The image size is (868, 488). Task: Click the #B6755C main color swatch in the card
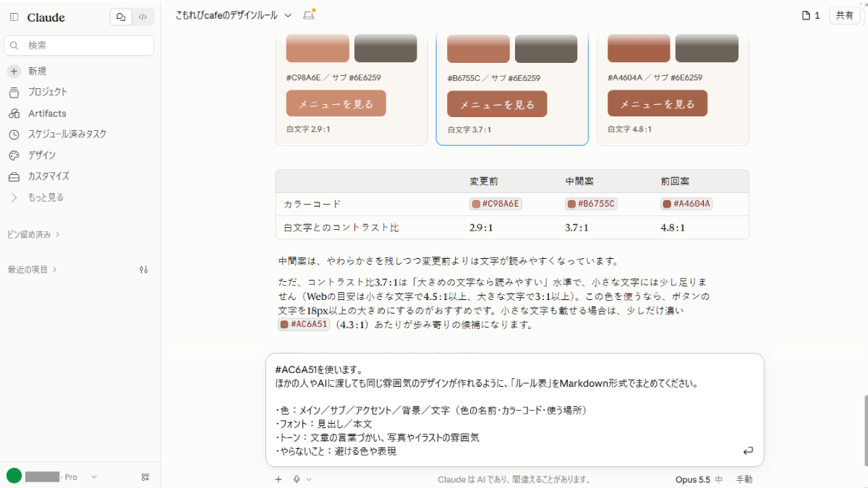478,48
